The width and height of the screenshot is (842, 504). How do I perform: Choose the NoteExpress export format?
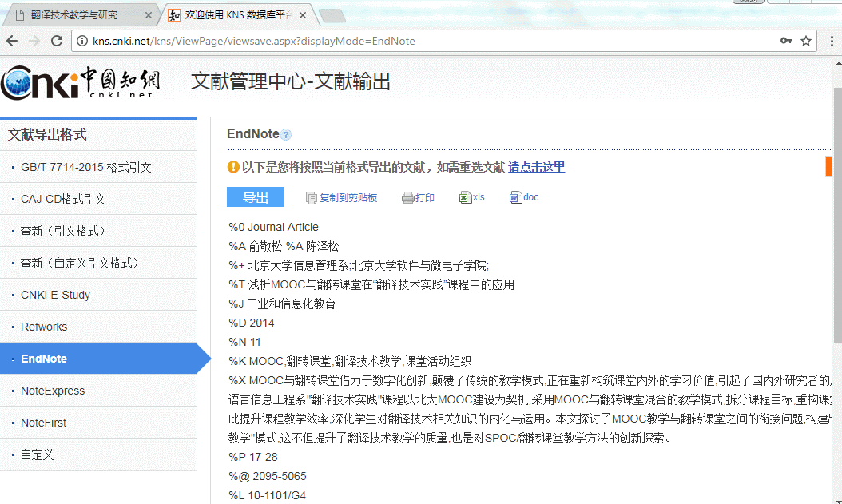52,391
